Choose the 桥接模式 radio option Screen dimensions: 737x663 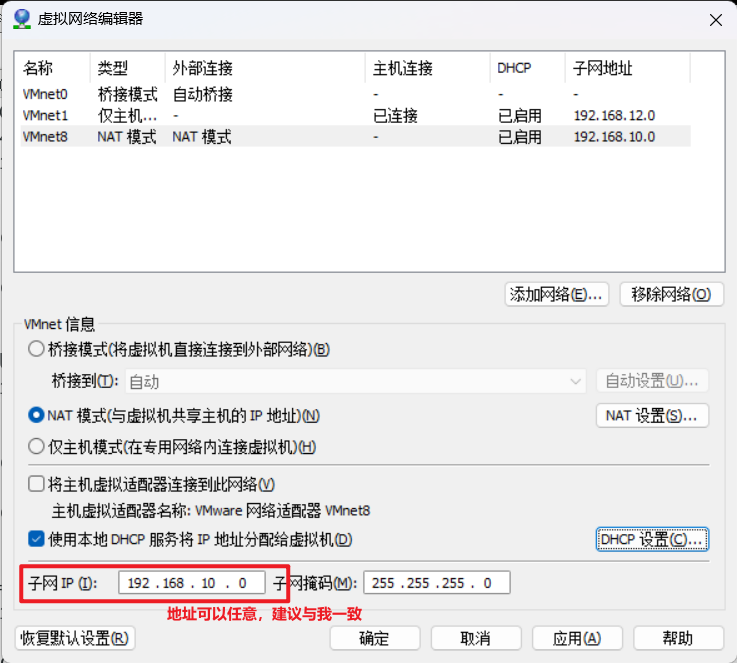click(37, 349)
